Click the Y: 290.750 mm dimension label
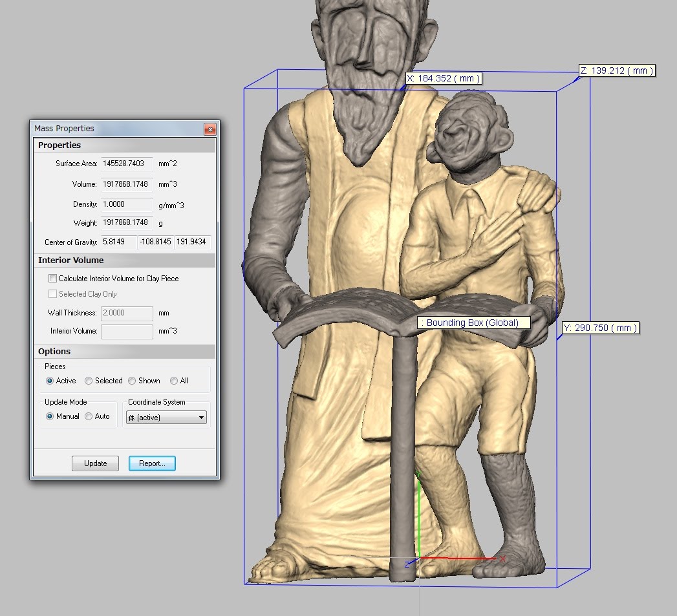The width and height of the screenshot is (677, 616). point(599,328)
